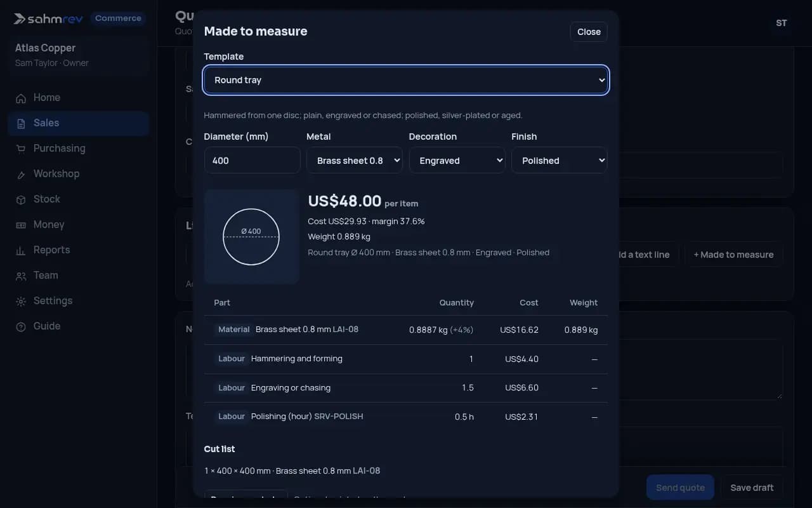Click the Commerce badge next to logo
812x508 pixels.
(118, 18)
